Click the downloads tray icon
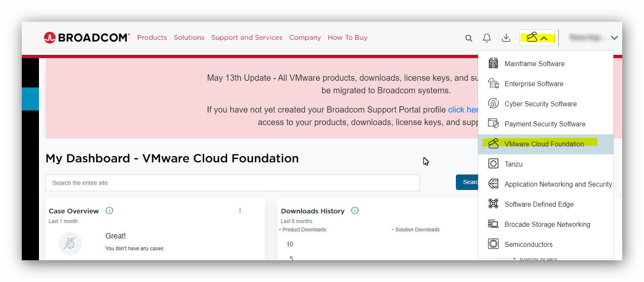 point(506,38)
